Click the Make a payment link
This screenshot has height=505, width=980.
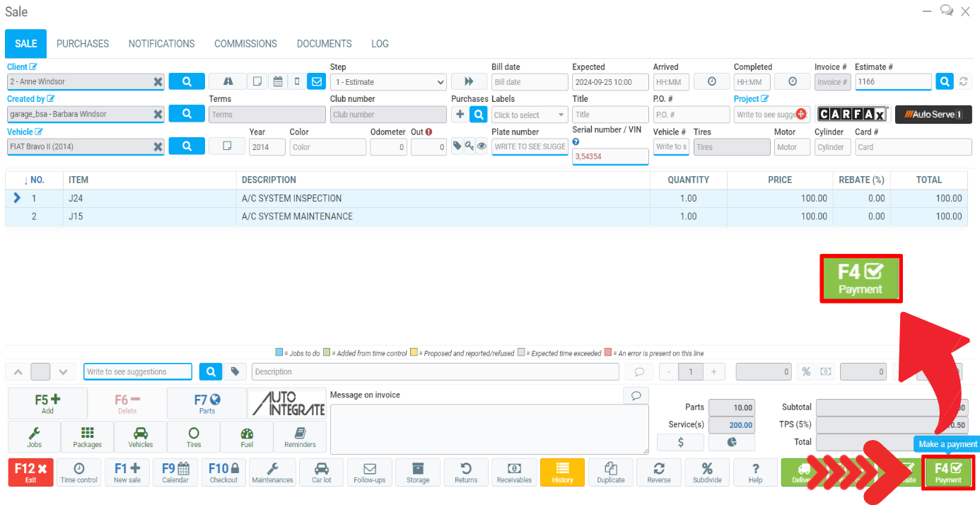tap(947, 443)
